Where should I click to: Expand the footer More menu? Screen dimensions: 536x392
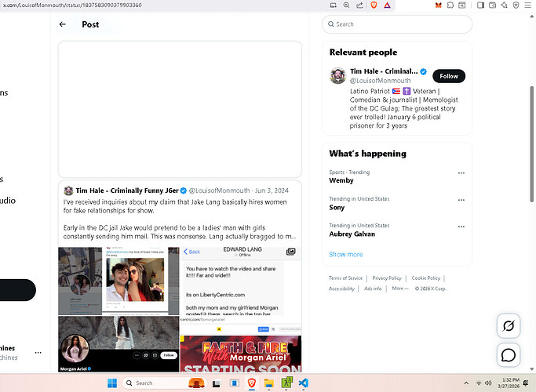pyautogui.click(x=400, y=289)
